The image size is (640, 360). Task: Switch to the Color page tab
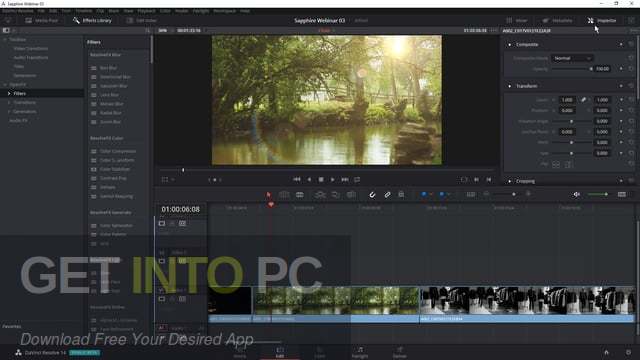click(x=320, y=353)
